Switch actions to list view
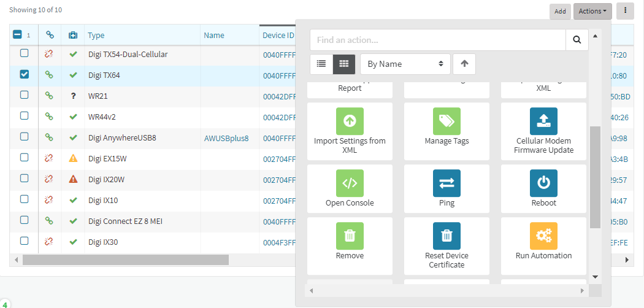 pos(321,64)
